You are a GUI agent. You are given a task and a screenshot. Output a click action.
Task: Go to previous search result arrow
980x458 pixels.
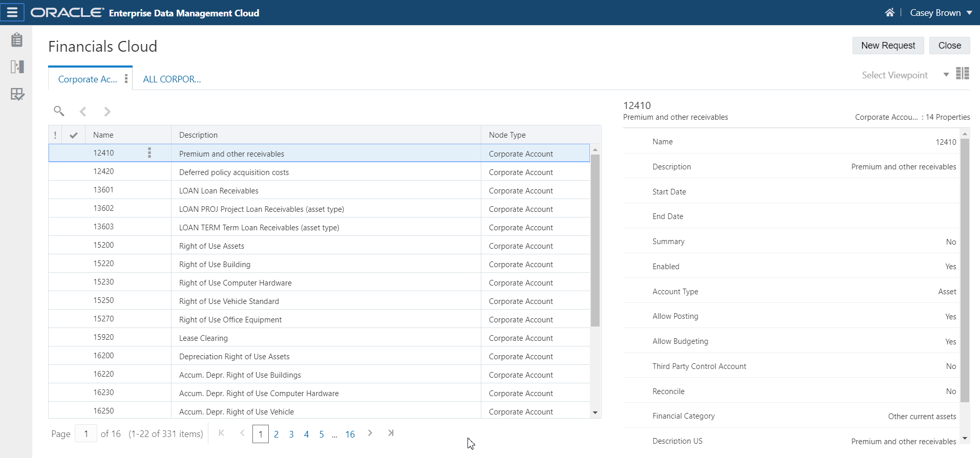click(83, 112)
